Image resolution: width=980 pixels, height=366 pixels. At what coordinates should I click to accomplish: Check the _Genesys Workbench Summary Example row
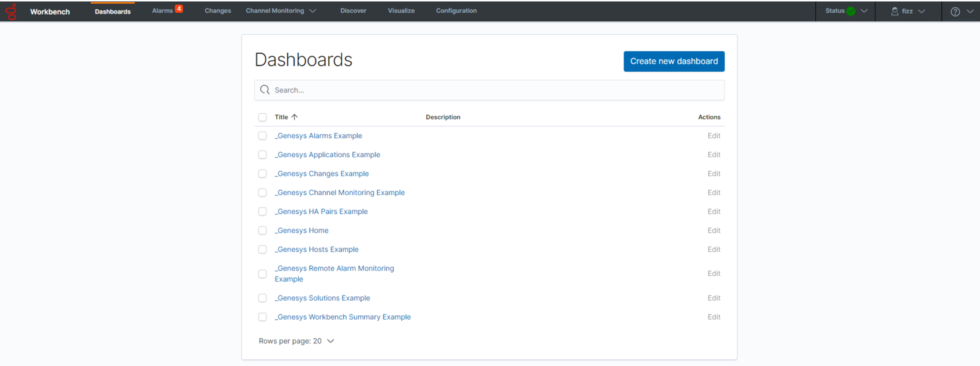coord(262,317)
